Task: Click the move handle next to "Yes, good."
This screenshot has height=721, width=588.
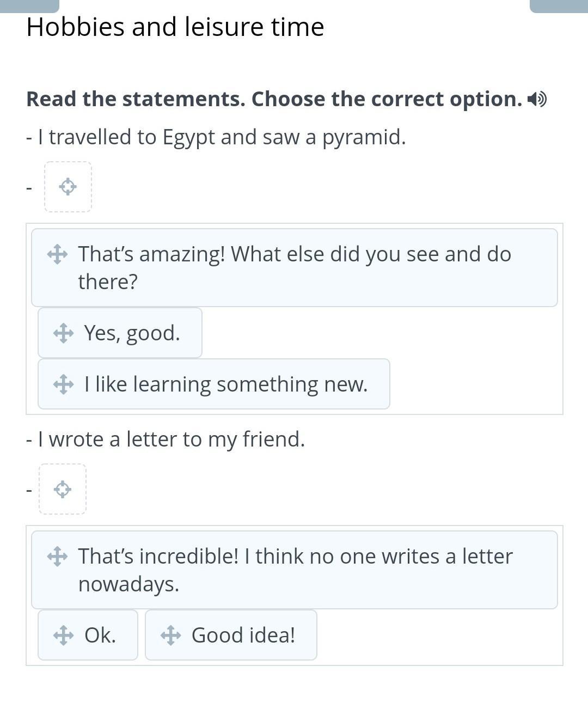Action: click(x=63, y=333)
